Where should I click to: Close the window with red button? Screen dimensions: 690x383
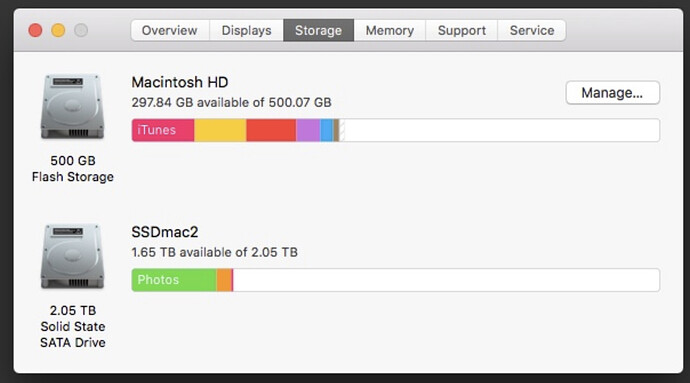[x=35, y=30]
